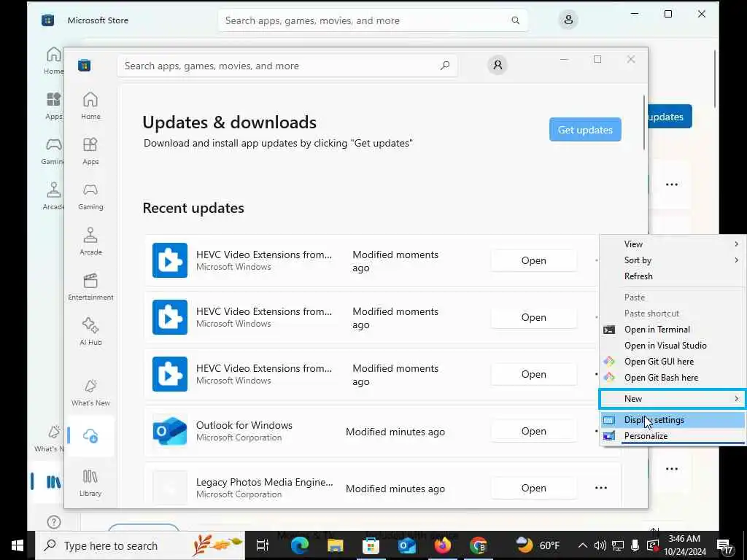Open the second HEVC Video Extensions entry
747x560 pixels.
[533, 317]
